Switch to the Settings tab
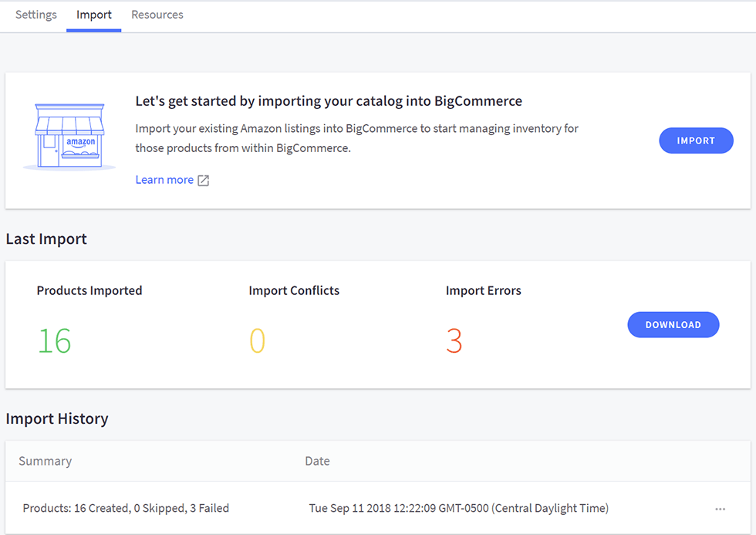Screen dimensions: 756x535 pyautogui.click(x=35, y=14)
